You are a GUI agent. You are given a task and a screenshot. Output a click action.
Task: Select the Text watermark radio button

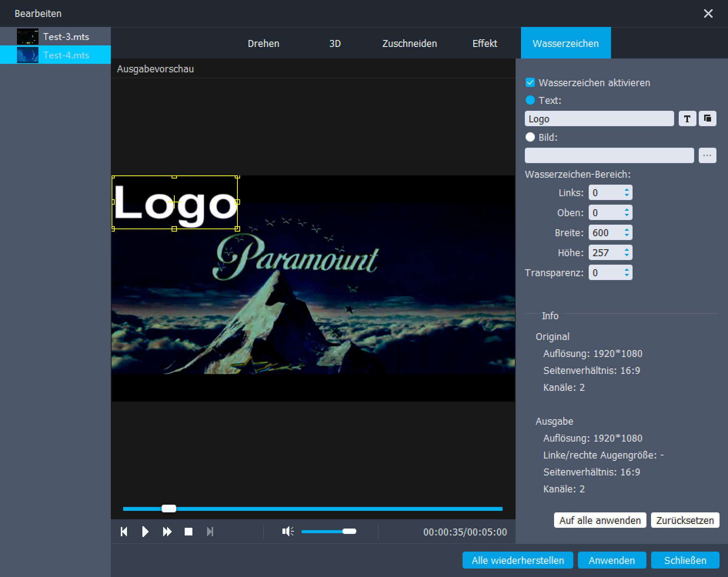(x=530, y=100)
